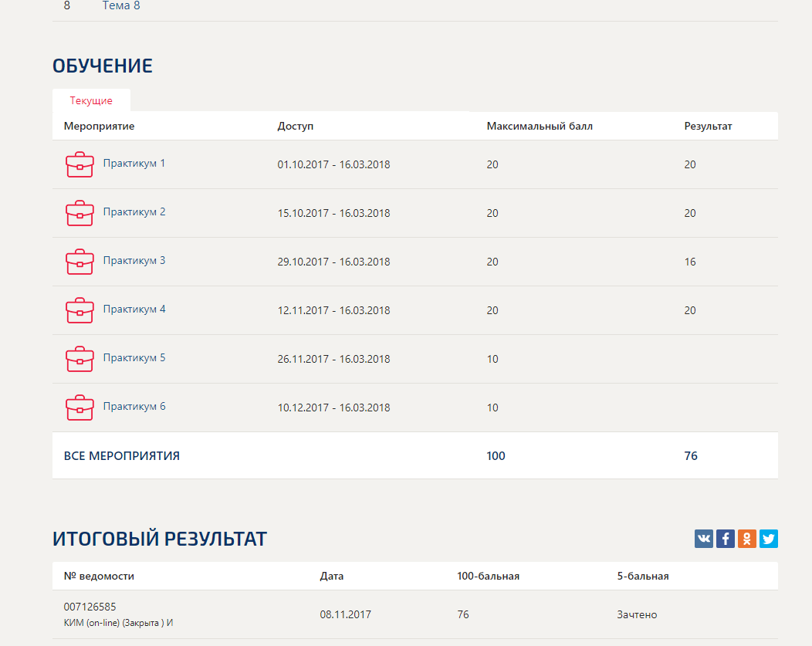Open the Практикум 6 link
Viewport: 812px width, 646px height.
(134, 407)
